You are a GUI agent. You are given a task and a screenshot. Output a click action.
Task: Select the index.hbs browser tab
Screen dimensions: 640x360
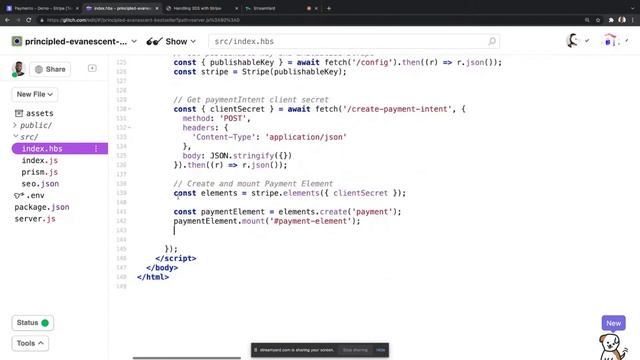point(122,8)
